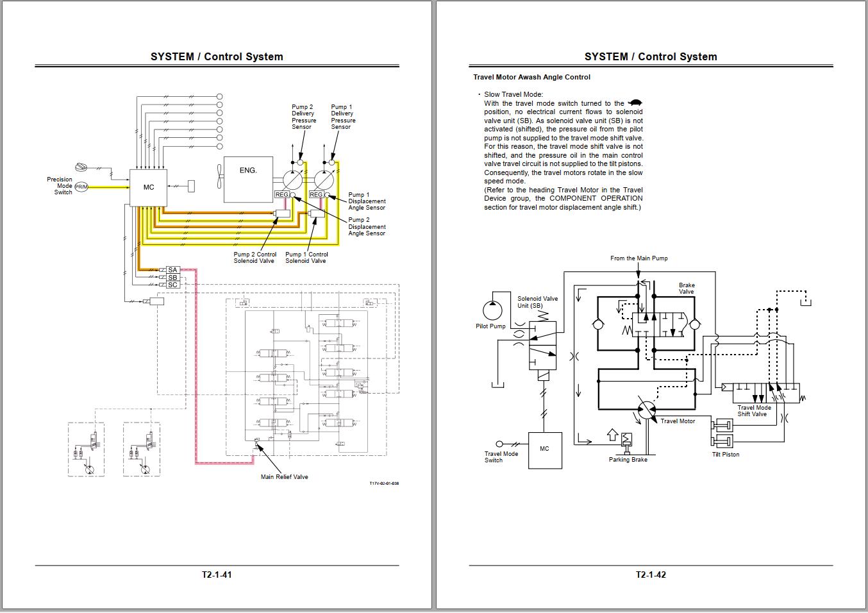This screenshot has height=613, width=868.
Task: Click the "Pump 2 Control Solenoid Valve" label
Action: click(x=255, y=258)
